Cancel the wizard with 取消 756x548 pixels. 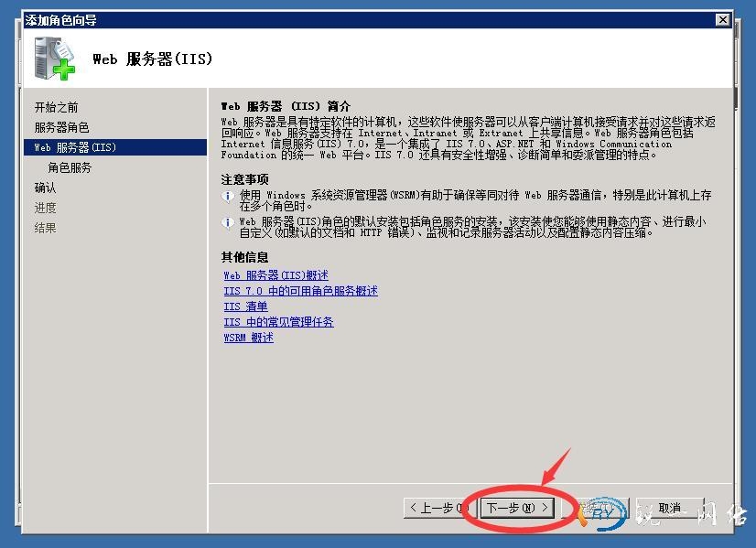tap(670, 508)
